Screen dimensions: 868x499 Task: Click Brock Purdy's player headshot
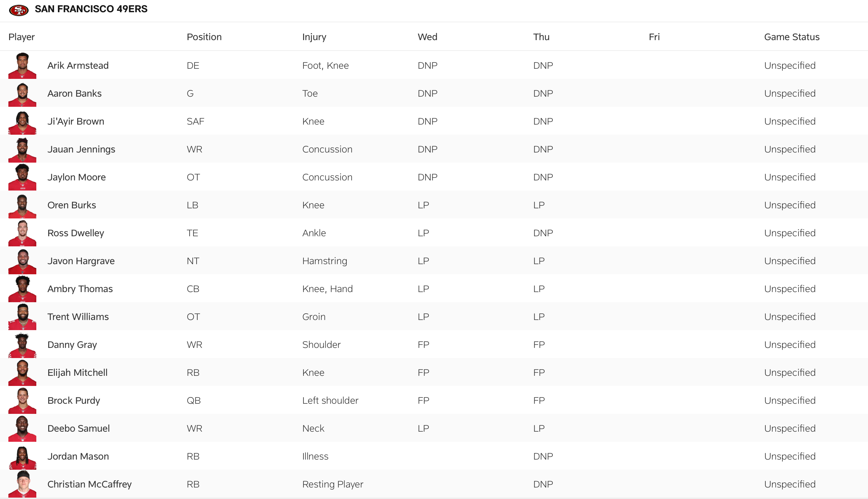22,401
